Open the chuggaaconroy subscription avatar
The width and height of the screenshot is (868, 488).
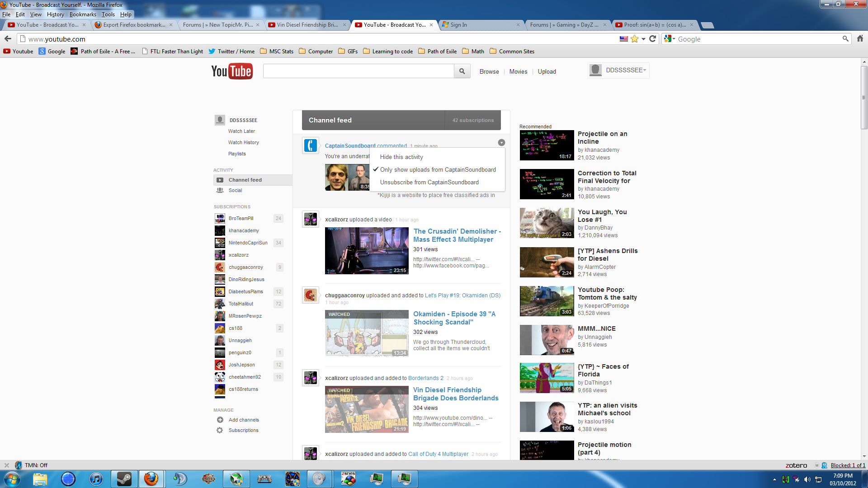[x=220, y=267]
